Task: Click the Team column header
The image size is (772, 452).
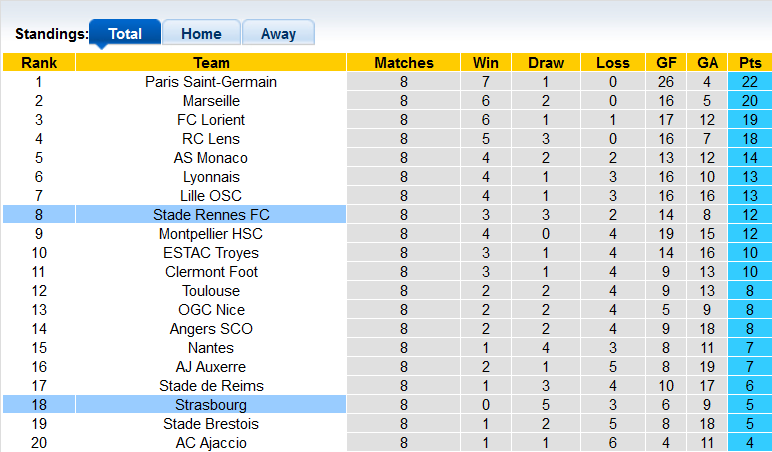Action: click(211, 63)
